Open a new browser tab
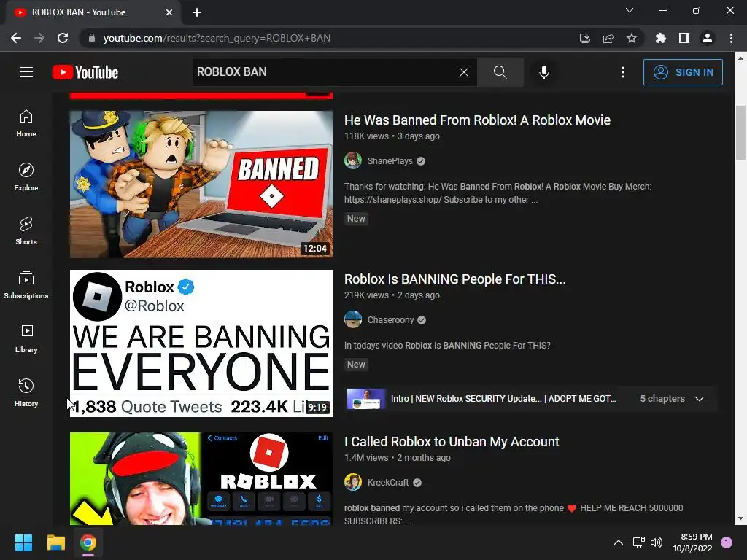Screen dimensions: 747x560 coord(197,12)
